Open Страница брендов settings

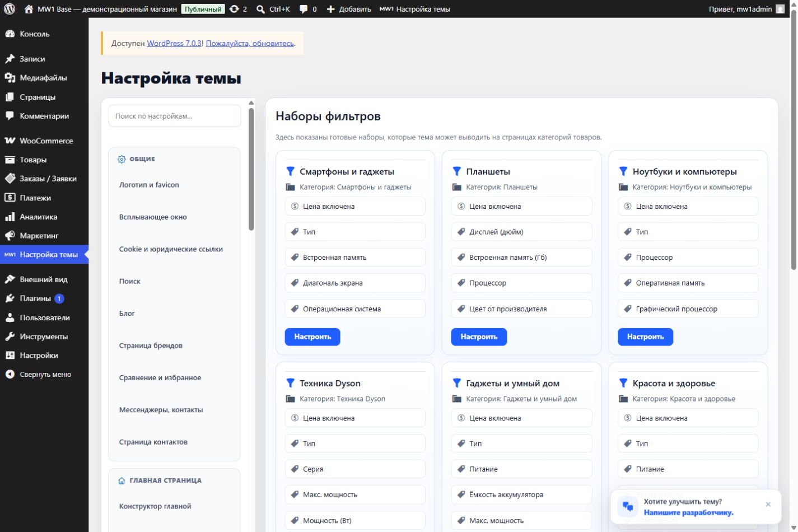pos(151,346)
